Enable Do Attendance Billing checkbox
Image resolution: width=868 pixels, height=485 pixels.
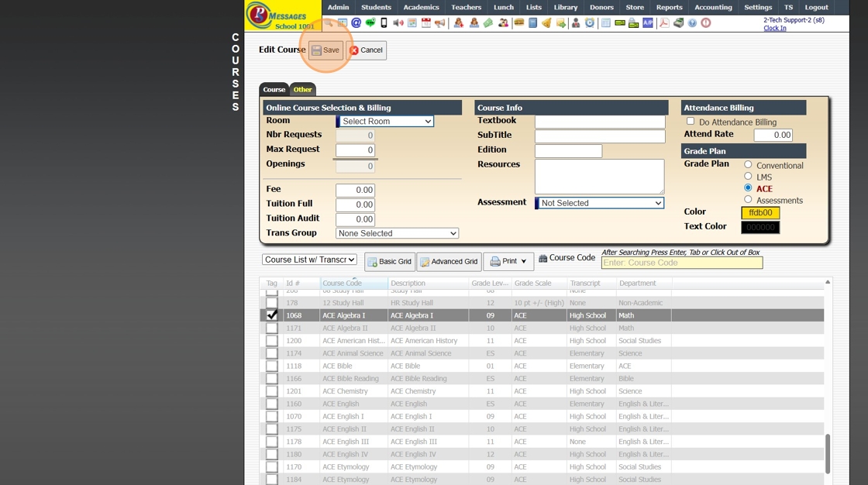691,122
